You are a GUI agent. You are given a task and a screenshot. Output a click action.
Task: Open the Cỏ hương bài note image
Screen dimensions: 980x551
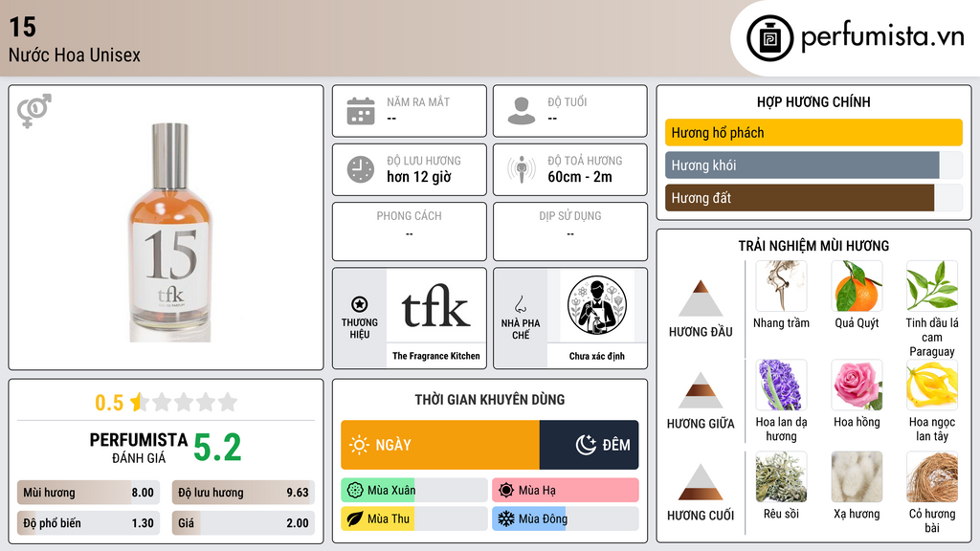pyautogui.click(x=932, y=477)
